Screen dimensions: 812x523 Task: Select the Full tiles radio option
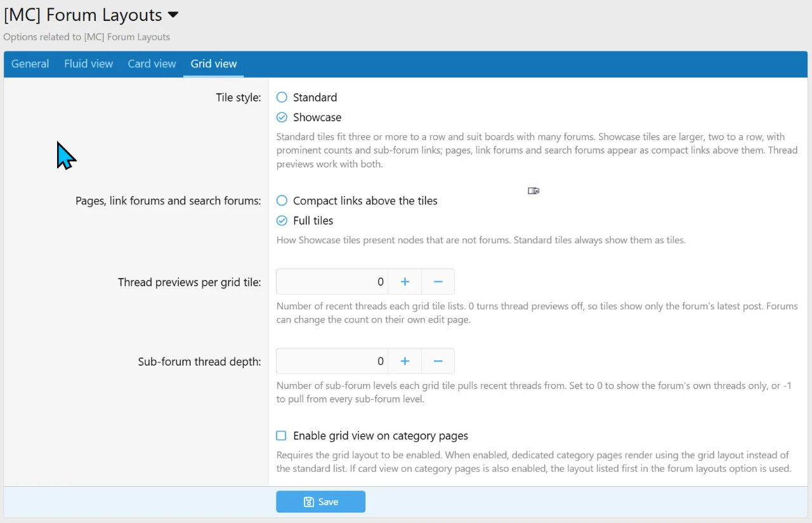click(x=282, y=221)
